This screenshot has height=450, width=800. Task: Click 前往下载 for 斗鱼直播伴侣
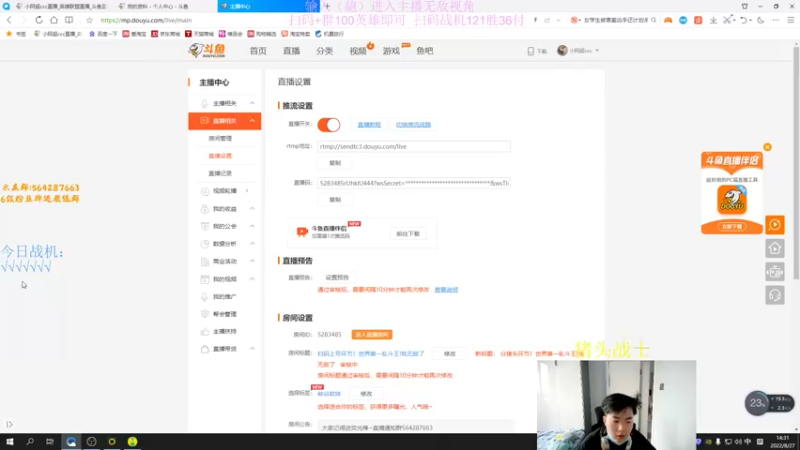click(408, 234)
